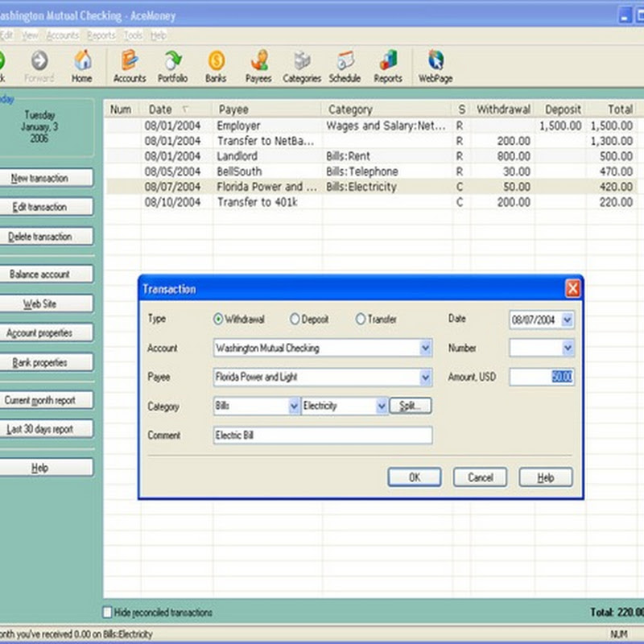Screen dimensions: 644x644
Task: Run the Last 30 days report
Action: [x=46, y=429]
